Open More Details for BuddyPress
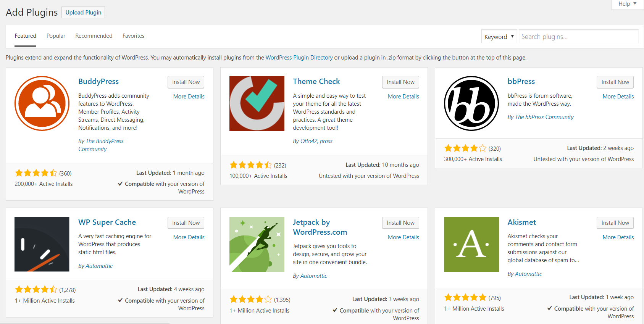644x324 pixels. point(189,97)
